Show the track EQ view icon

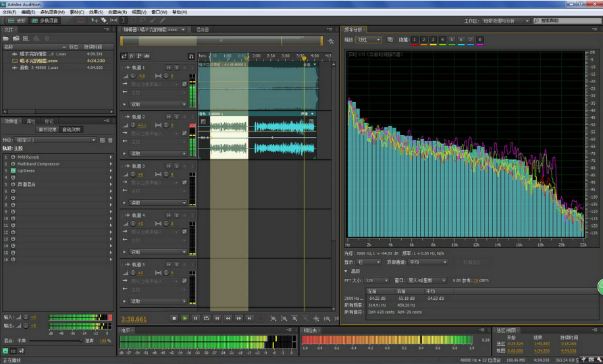click(147, 56)
